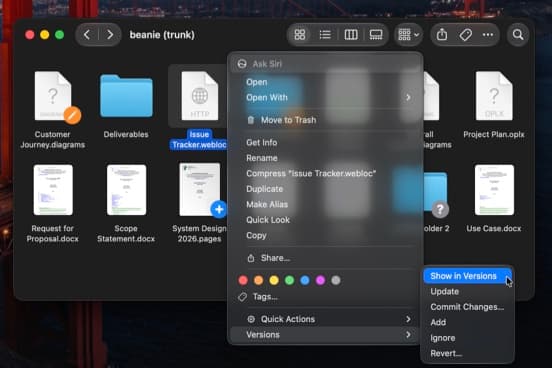Choose Ignore in the Versions submenu
Viewport: 552px width, 368px height.
click(x=468, y=338)
